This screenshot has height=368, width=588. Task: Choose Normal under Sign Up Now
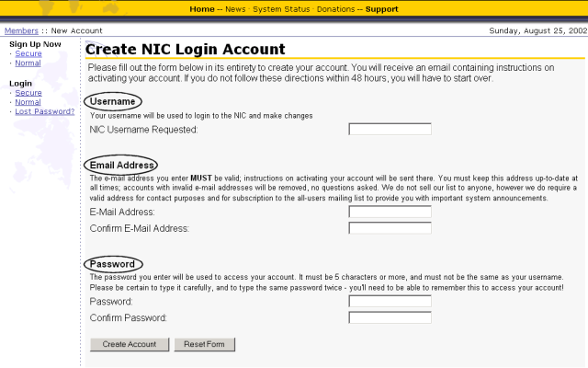tap(28, 63)
